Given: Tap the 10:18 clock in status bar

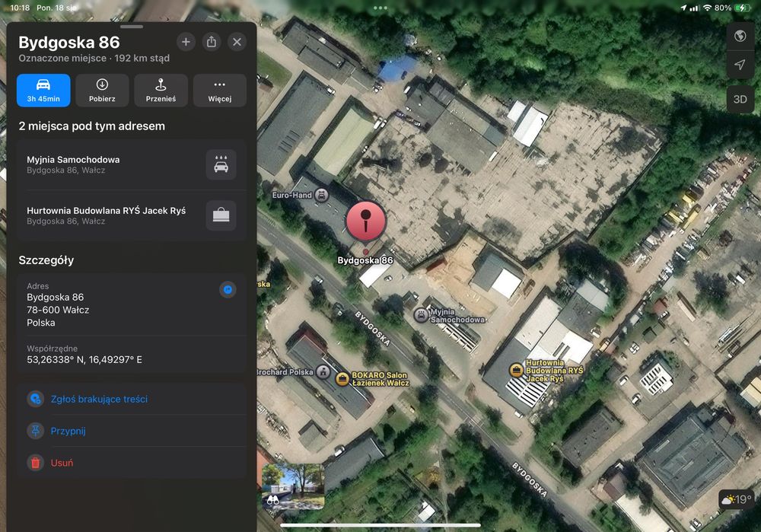Looking at the screenshot, I should (x=20, y=8).
